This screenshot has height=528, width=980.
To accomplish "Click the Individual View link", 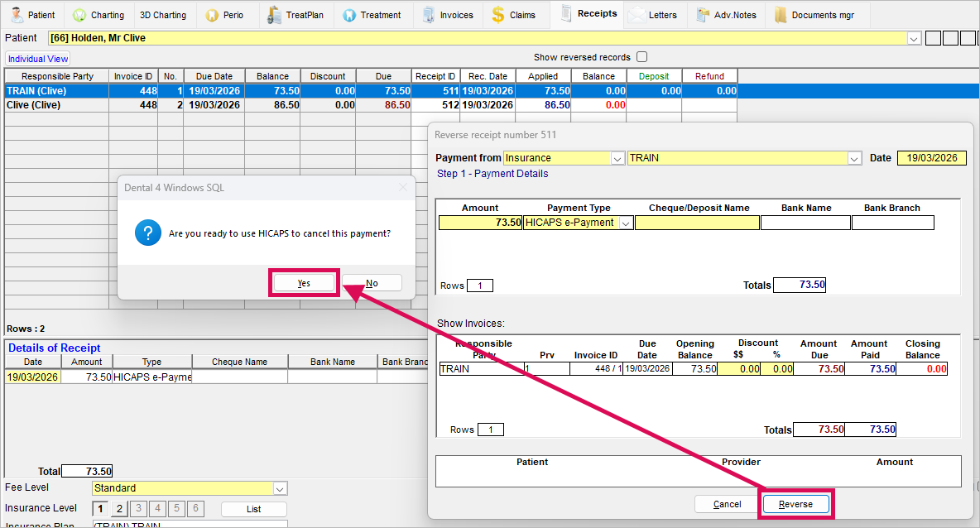I will [38, 59].
